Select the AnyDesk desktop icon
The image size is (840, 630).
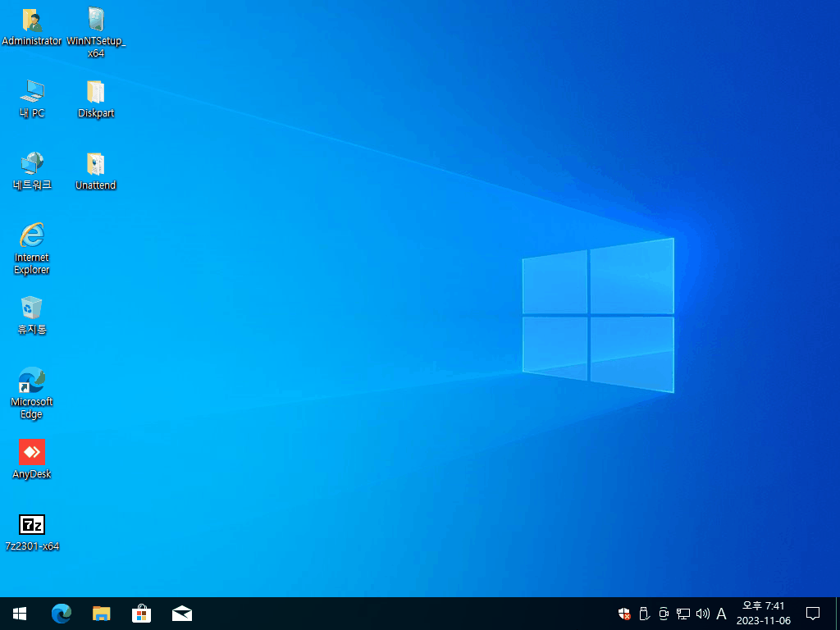click(32, 459)
